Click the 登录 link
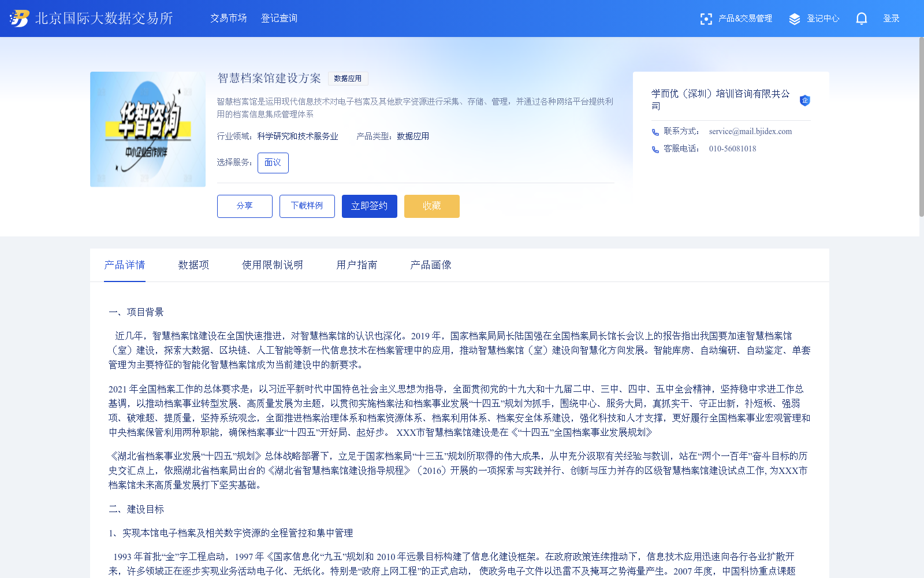The width and height of the screenshot is (924, 578). point(892,18)
